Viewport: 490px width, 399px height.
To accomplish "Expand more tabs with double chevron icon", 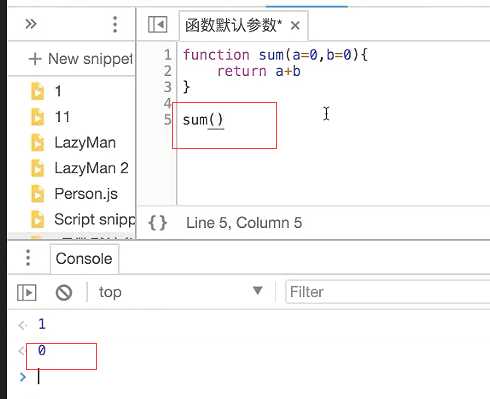I will [31, 24].
